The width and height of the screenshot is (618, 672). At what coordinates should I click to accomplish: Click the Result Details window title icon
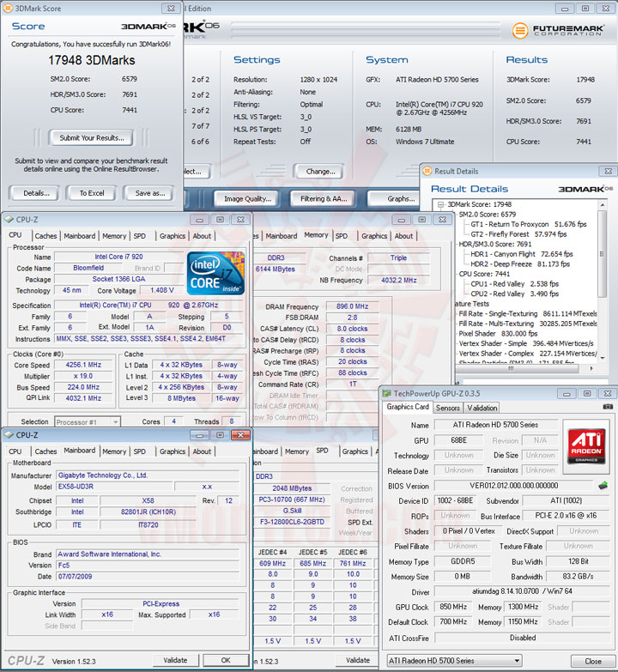427,171
